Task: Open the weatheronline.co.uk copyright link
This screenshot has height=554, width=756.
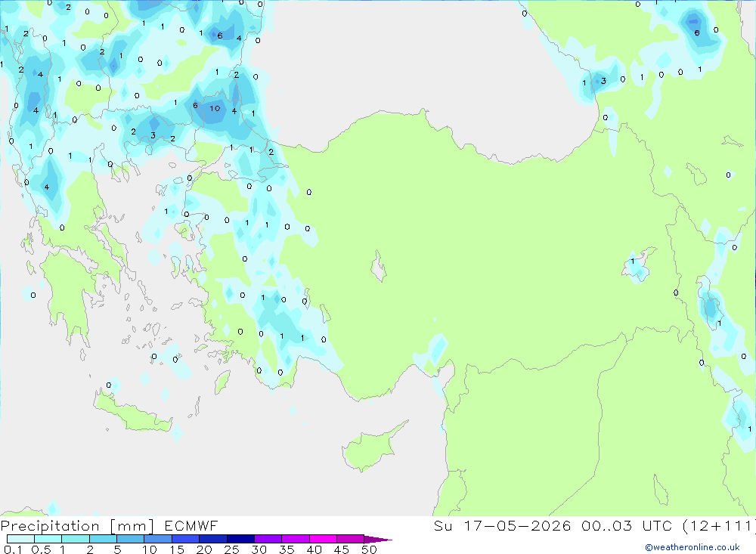Action: point(692,547)
